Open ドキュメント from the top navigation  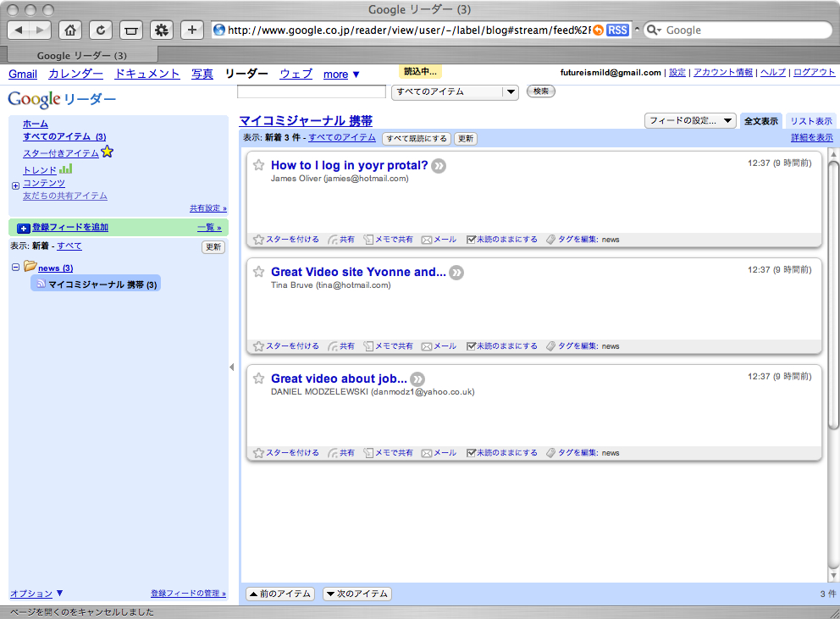tap(147, 74)
